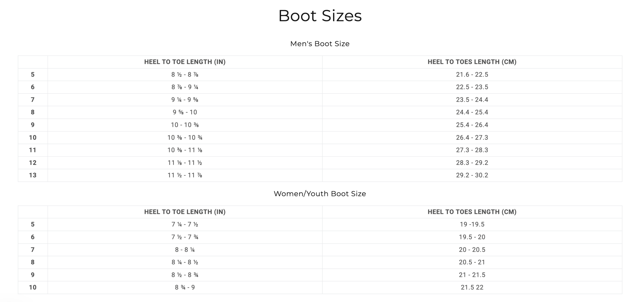Select the "8 - 8 ¼" inches cell
This screenshot has height=302, width=644.
coord(185,250)
